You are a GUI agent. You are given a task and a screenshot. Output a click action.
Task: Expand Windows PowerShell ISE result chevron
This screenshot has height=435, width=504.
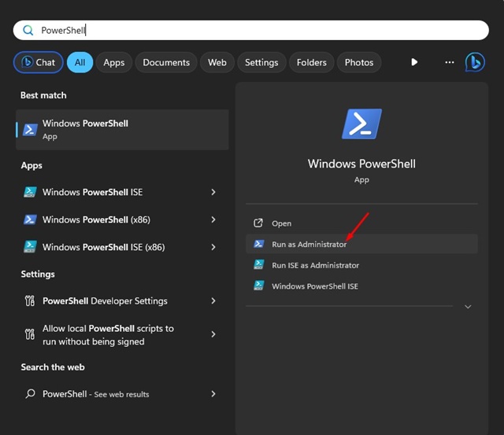[x=213, y=192]
